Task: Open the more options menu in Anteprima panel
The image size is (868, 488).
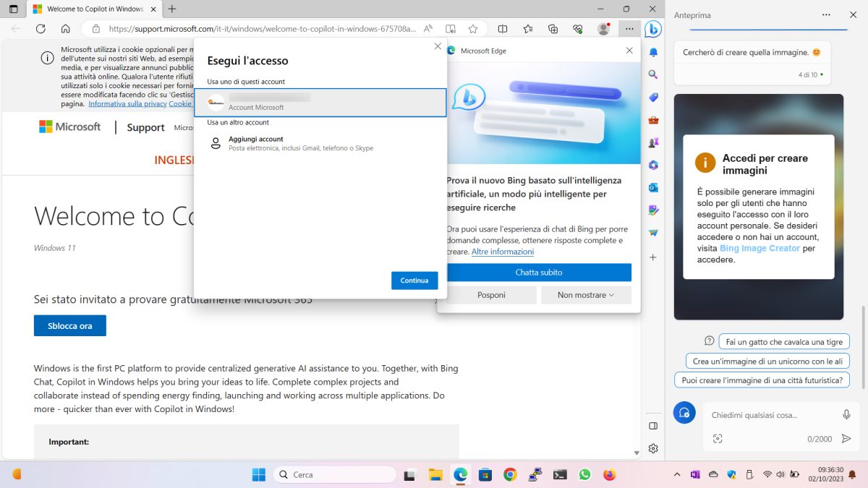Action: 826,14
